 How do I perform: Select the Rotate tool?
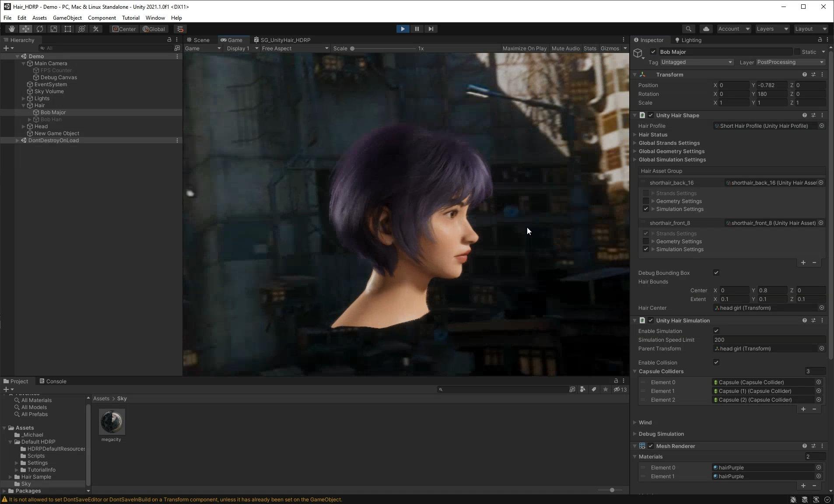(39, 28)
